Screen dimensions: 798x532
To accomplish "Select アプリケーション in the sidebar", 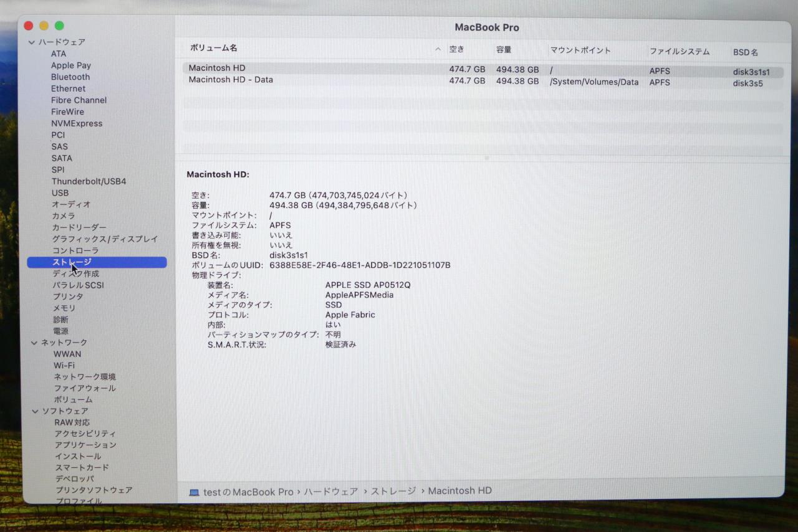I will tap(85, 445).
